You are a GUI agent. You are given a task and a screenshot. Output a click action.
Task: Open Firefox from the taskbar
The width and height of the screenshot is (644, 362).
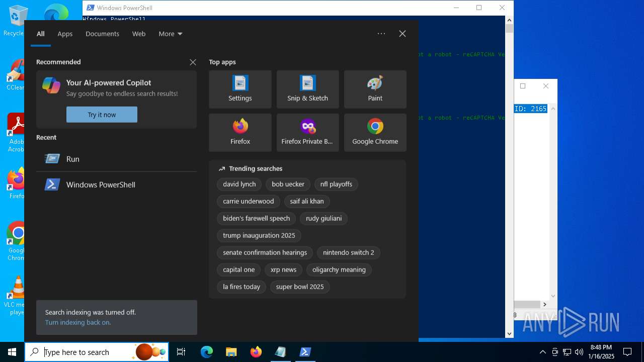(x=256, y=352)
